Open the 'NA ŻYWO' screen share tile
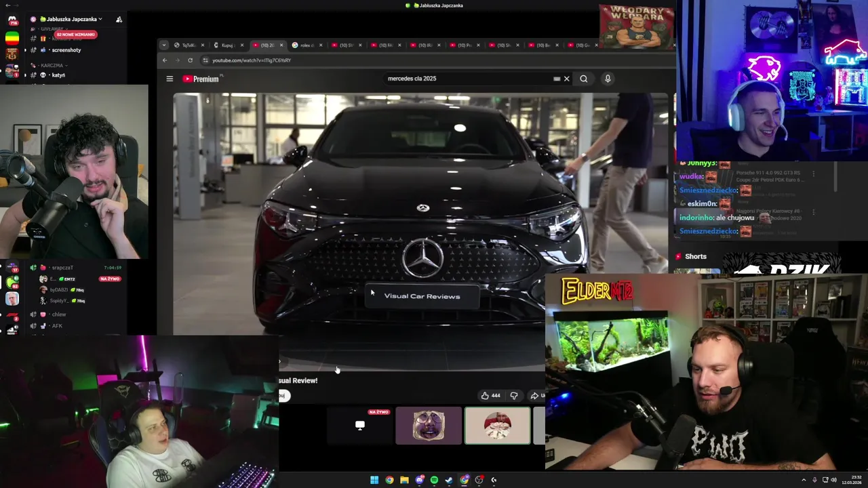Screen dimensions: 868x488 (359, 426)
